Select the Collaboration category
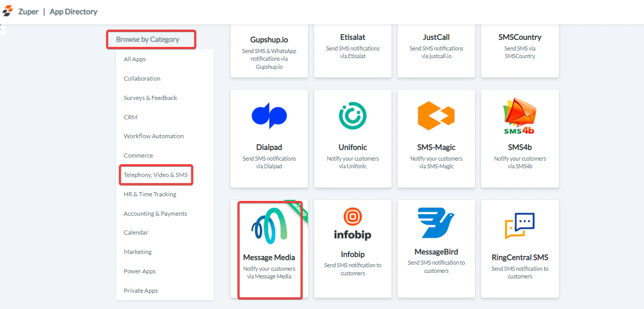The image size is (644, 309). (x=142, y=79)
